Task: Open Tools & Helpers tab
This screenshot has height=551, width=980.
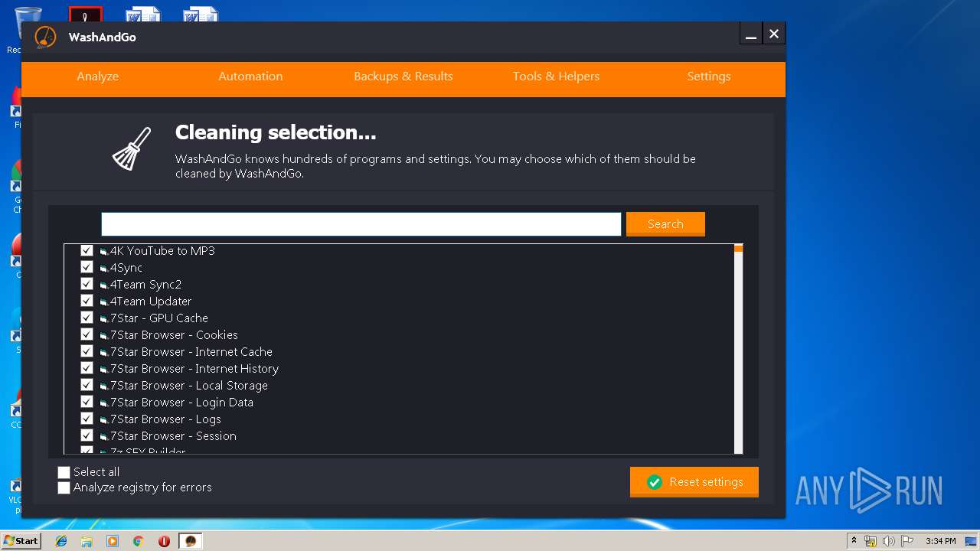Action: coord(556,77)
